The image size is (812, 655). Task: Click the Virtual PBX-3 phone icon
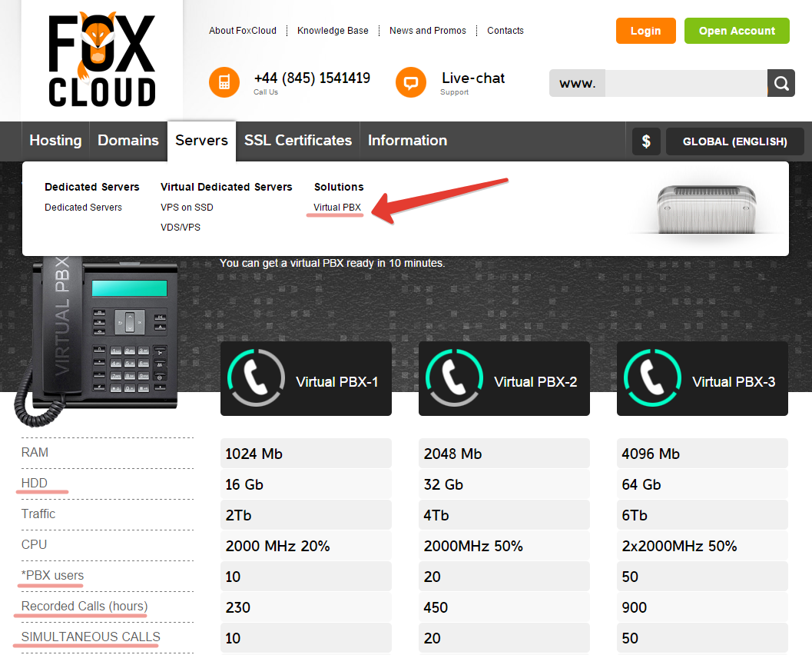(652, 379)
